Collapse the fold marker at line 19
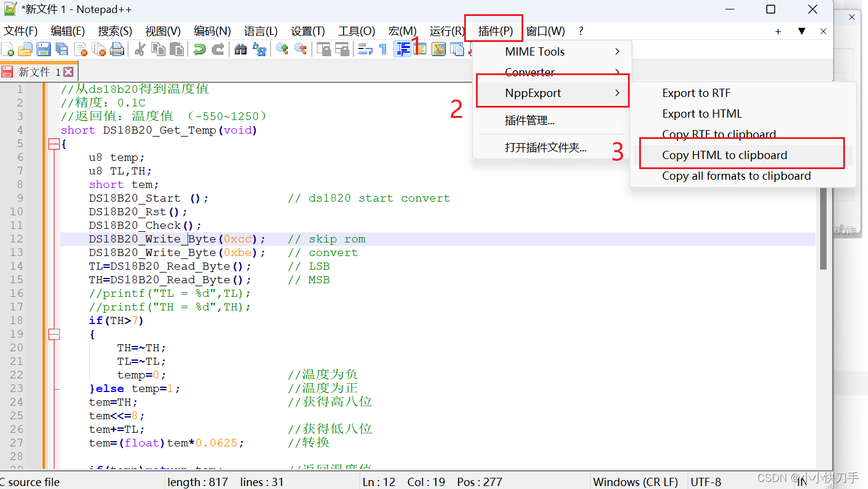 (x=54, y=334)
